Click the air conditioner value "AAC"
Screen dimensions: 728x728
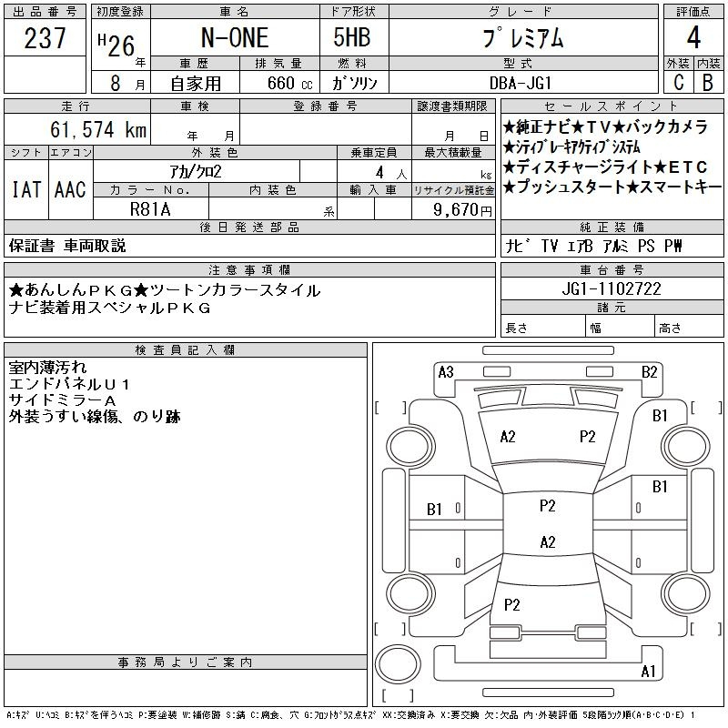pyautogui.click(x=70, y=189)
